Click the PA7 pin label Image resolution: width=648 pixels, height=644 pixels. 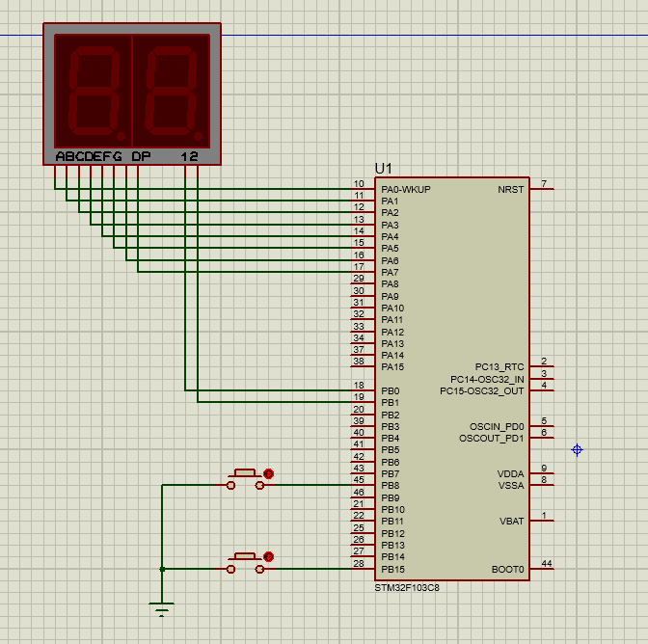coord(390,273)
